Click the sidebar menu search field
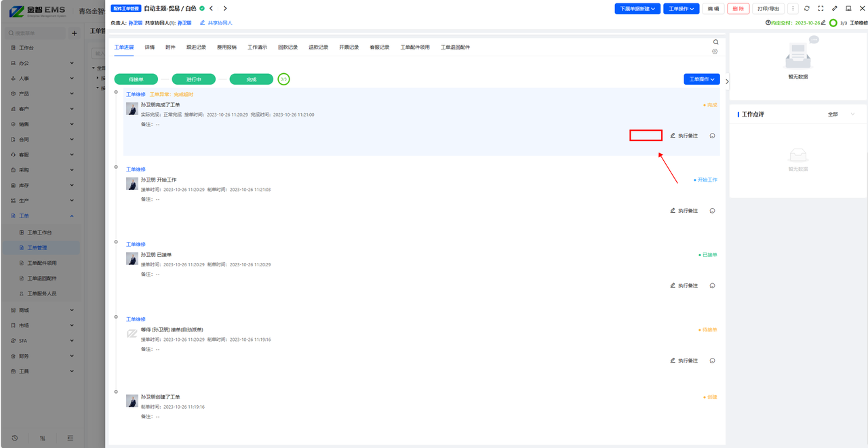Screen dimensions: 868x448 point(35,33)
